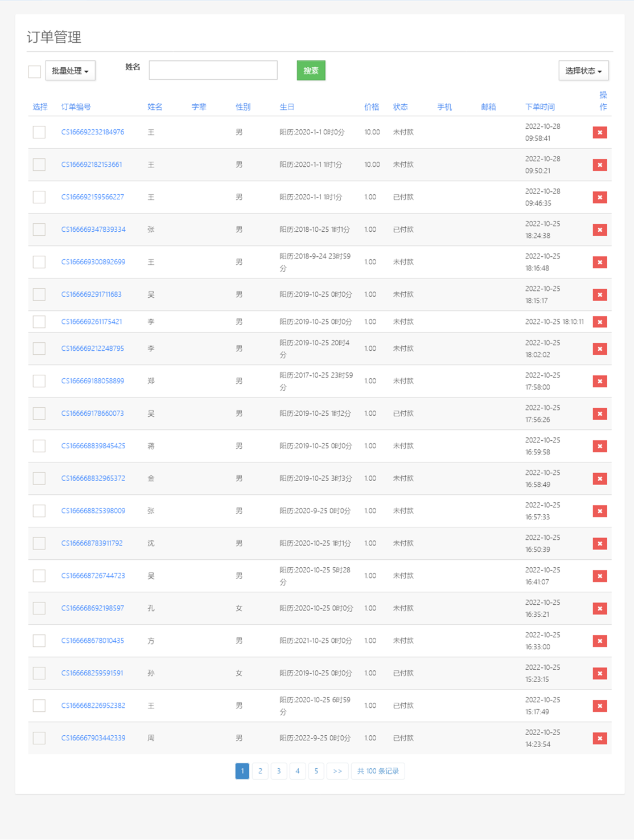Click the 状态 column header
The height and width of the screenshot is (840, 634).
(400, 107)
